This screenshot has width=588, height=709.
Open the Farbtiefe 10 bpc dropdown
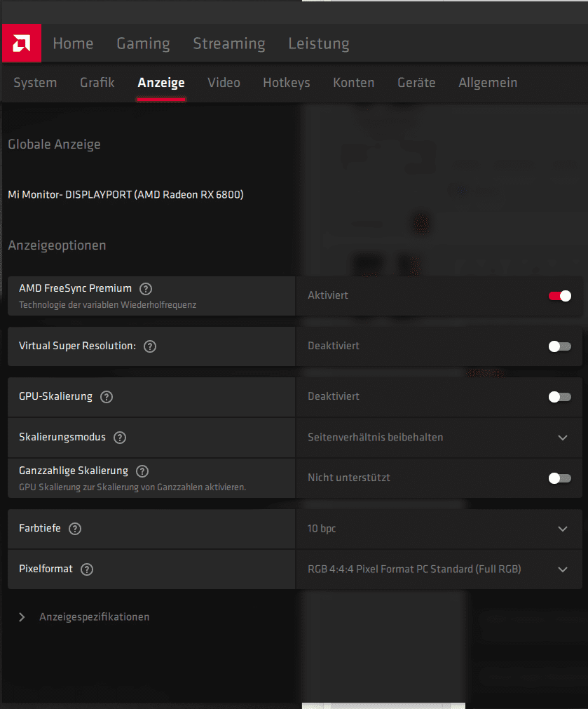click(x=439, y=529)
